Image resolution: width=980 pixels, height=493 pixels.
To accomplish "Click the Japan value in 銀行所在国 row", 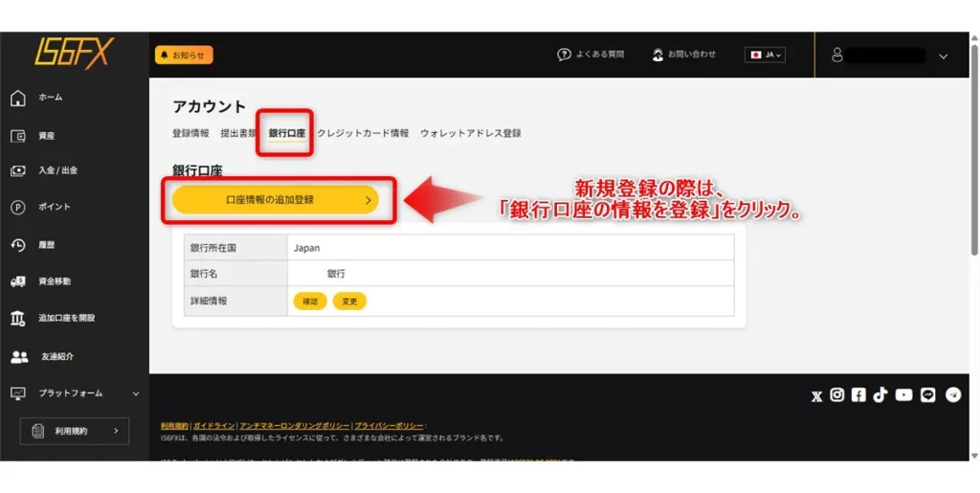I will point(307,248).
